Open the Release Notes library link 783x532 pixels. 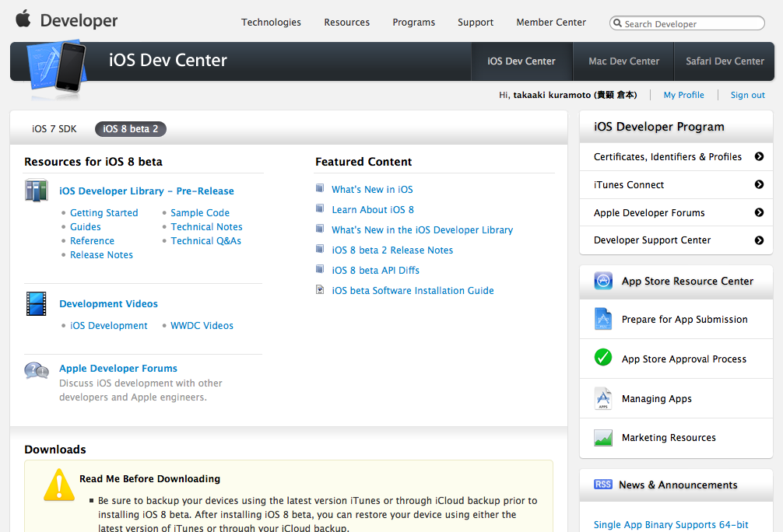101,254
